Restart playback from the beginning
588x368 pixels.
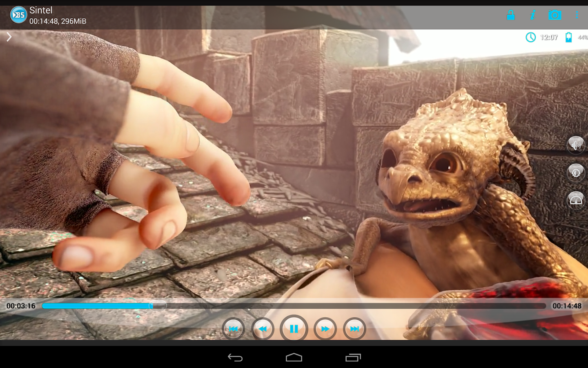(233, 329)
